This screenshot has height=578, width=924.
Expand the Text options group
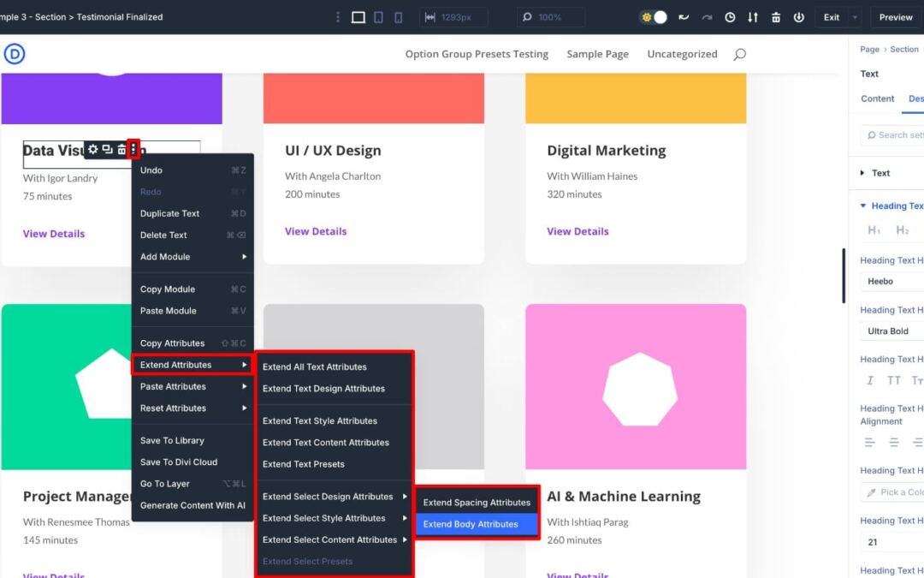880,173
